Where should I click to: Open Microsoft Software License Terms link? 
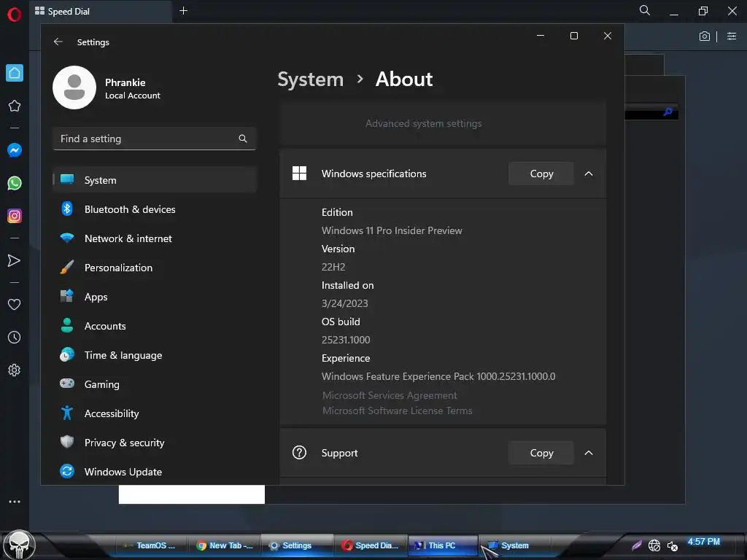pyautogui.click(x=398, y=411)
